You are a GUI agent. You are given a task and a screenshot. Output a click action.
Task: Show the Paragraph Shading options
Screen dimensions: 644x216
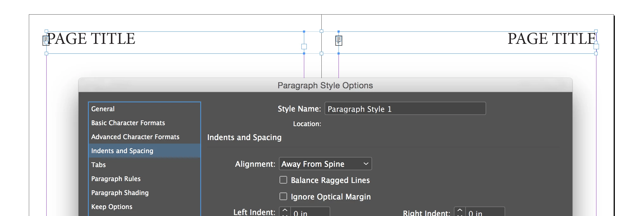(x=120, y=193)
